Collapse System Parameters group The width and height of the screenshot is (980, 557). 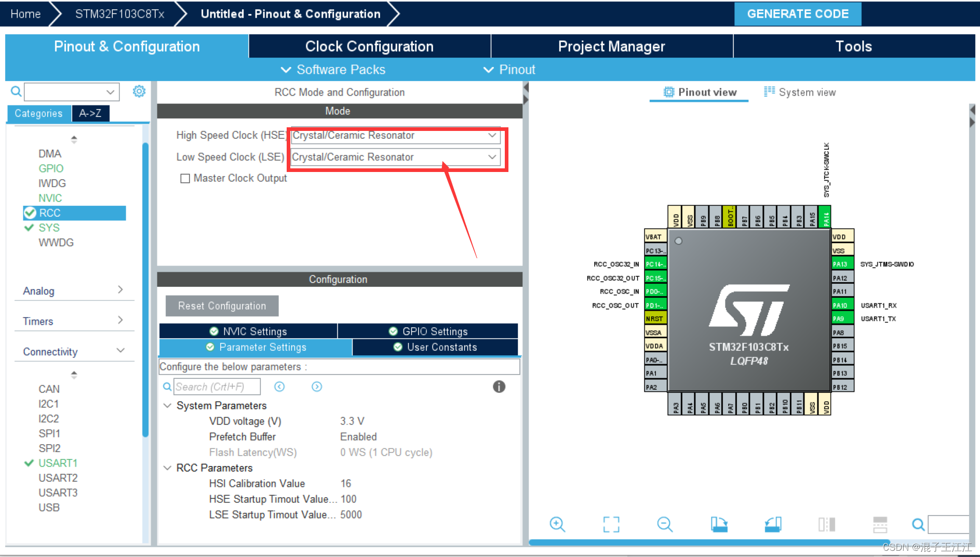[x=167, y=405]
